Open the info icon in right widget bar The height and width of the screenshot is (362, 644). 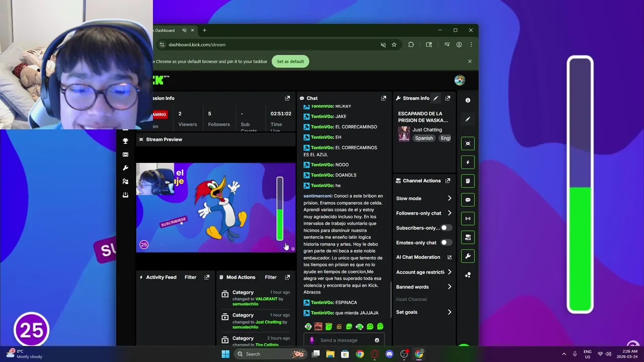(468, 100)
